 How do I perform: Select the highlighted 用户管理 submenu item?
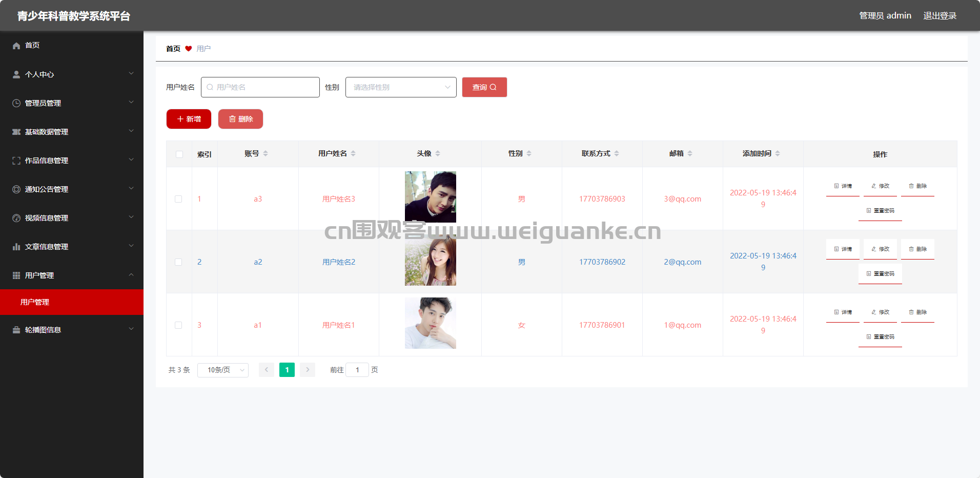[x=72, y=302]
